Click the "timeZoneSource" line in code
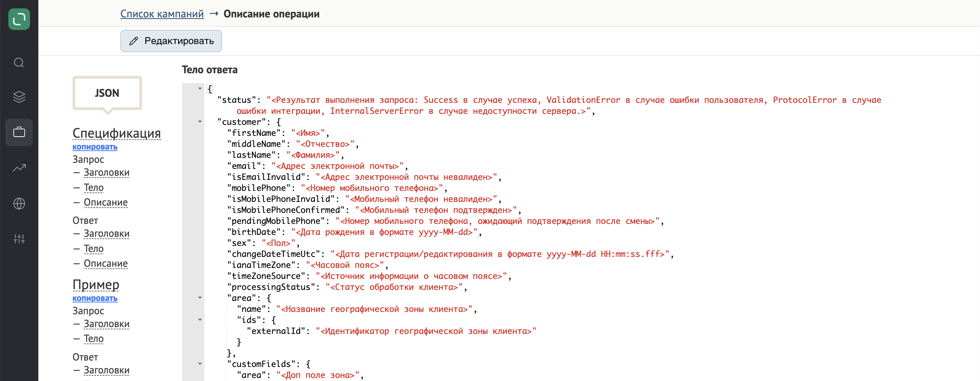 tap(369, 276)
